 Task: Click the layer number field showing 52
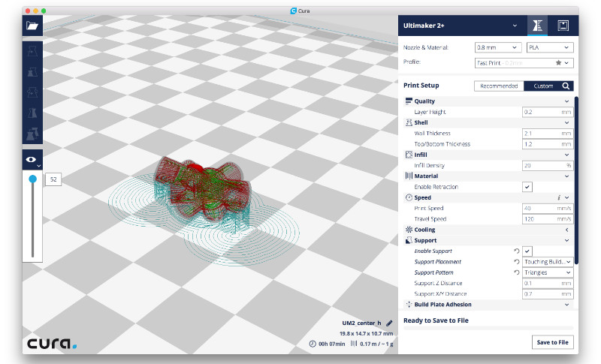coord(53,179)
